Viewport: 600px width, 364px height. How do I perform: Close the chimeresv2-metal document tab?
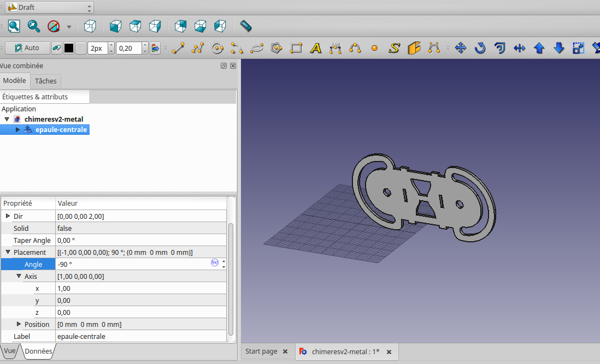pyautogui.click(x=389, y=352)
